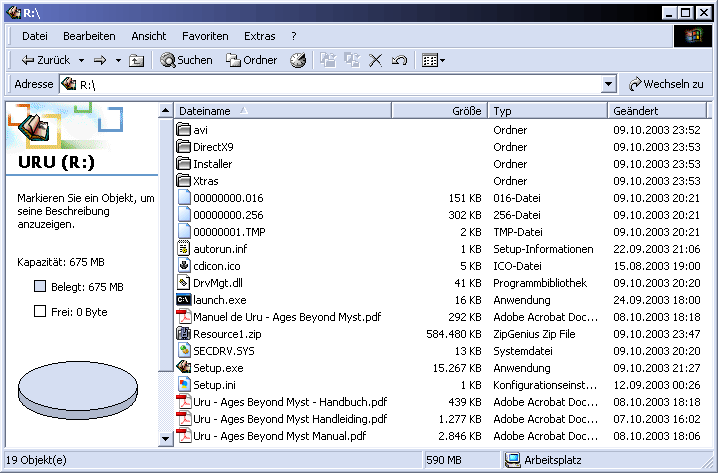The width and height of the screenshot is (718, 473).
Task: Open the Zurück back history dropdown arrow
Action: click(x=81, y=60)
